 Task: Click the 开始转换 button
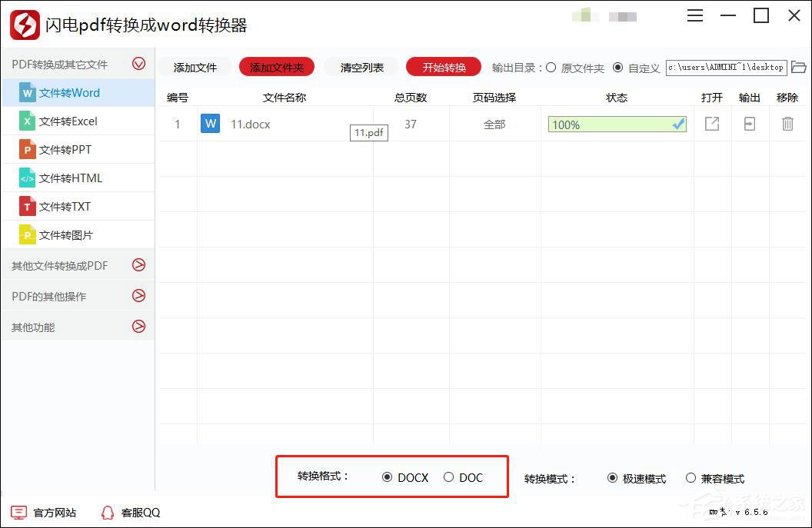coord(443,67)
